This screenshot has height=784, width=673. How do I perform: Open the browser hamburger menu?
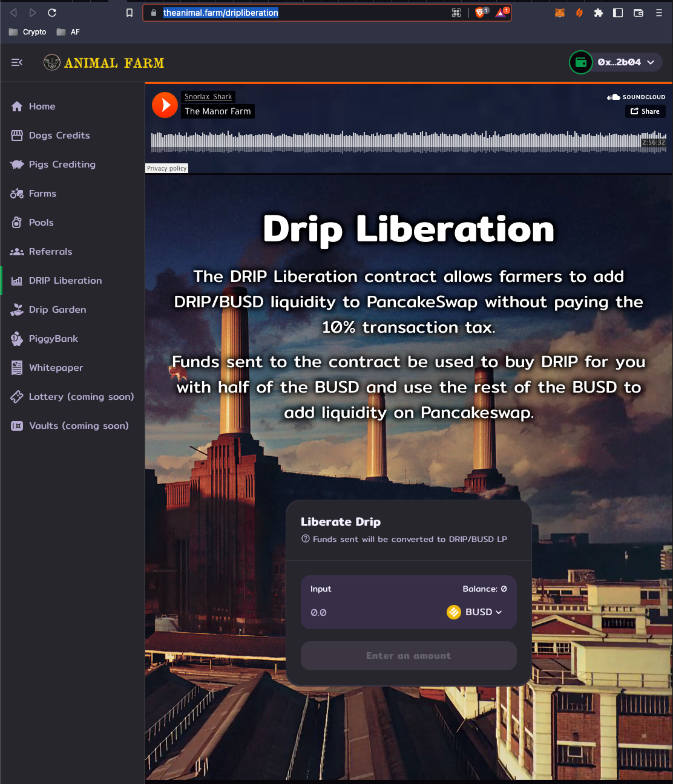[x=659, y=13]
